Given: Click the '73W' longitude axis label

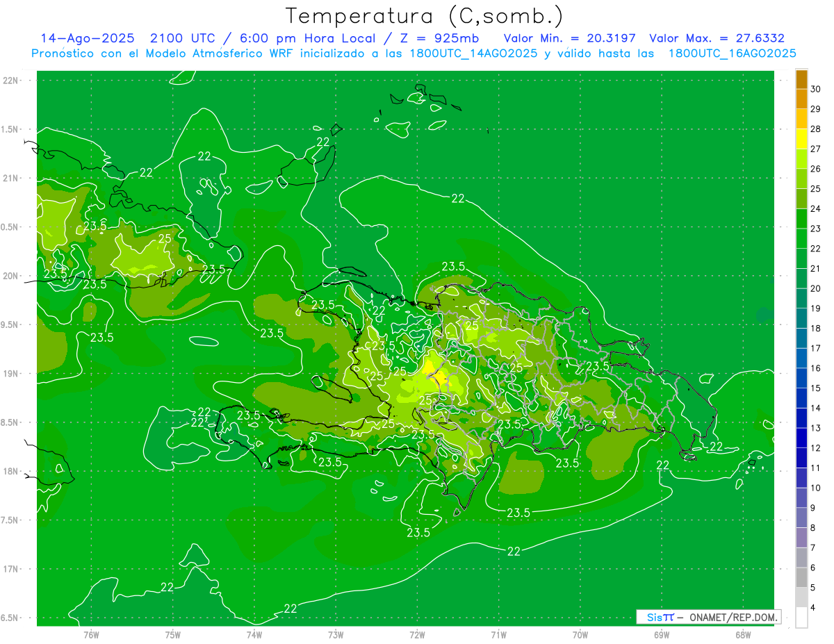Looking at the screenshot, I should [x=336, y=635].
